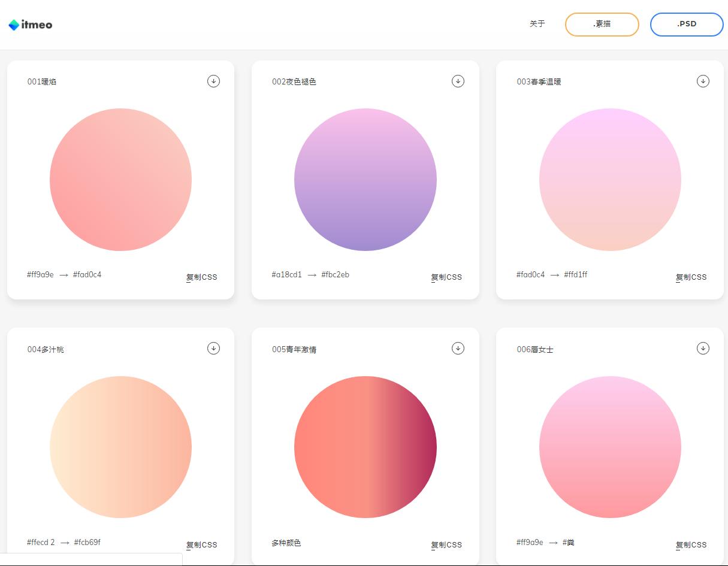Click the .素描 button

602,25
